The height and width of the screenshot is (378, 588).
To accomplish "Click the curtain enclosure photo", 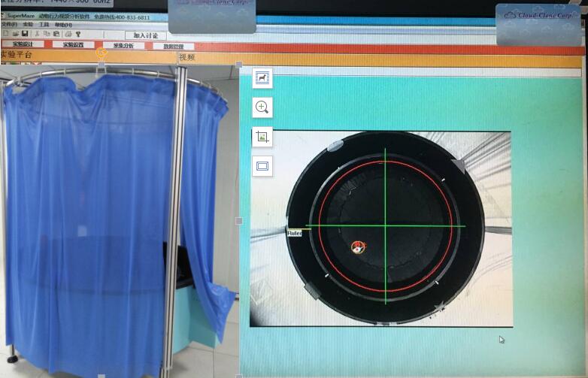I will tap(120, 221).
